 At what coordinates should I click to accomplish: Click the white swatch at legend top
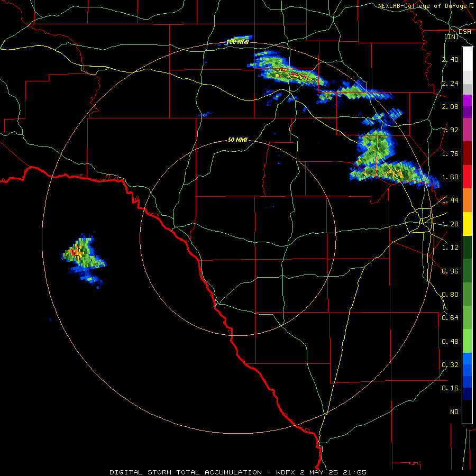coord(467,59)
